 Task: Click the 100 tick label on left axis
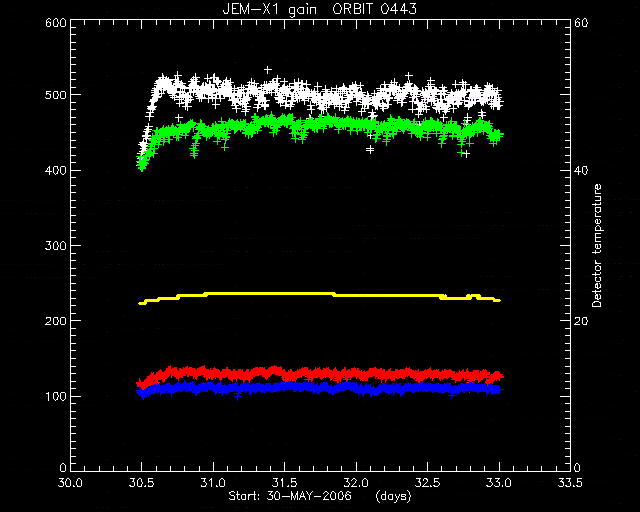tap(56, 396)
